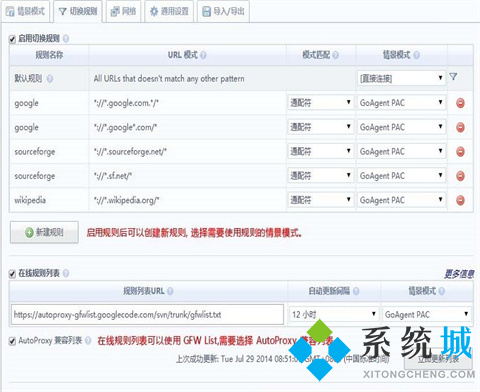Click help icon beside 情景模式 header in rules table

[416, 55]
